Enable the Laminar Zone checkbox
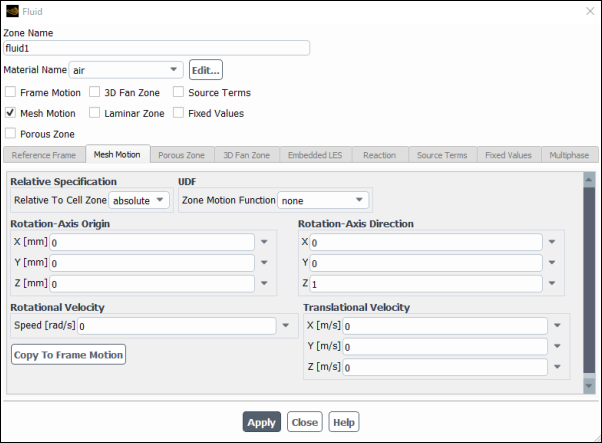Screen dimensions: 602x443 coord(94,113)
